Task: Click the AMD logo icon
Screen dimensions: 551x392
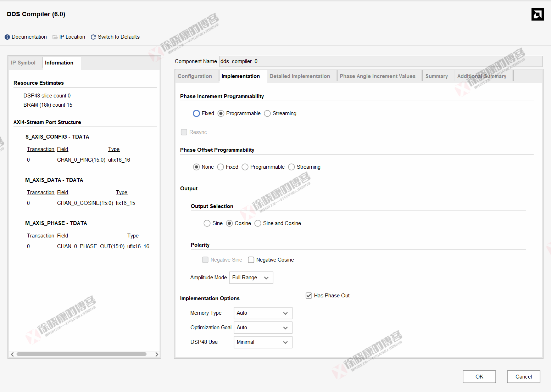Action: pos(537,15)
